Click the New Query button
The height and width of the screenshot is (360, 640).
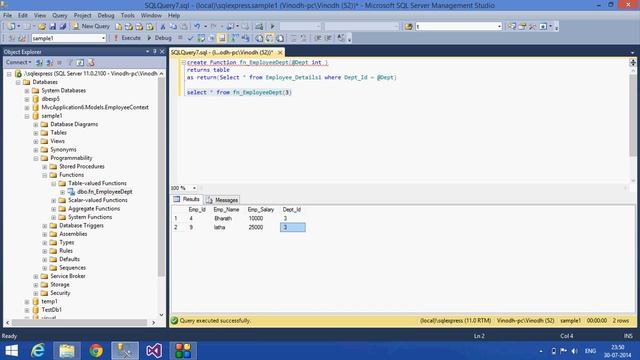pos(91,26)
